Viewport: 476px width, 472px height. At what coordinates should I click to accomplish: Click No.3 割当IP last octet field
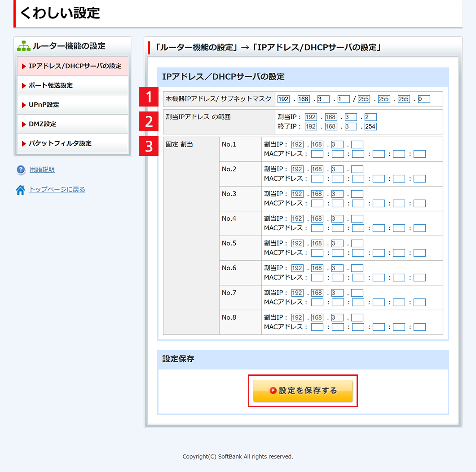click(x=357, y=194)
